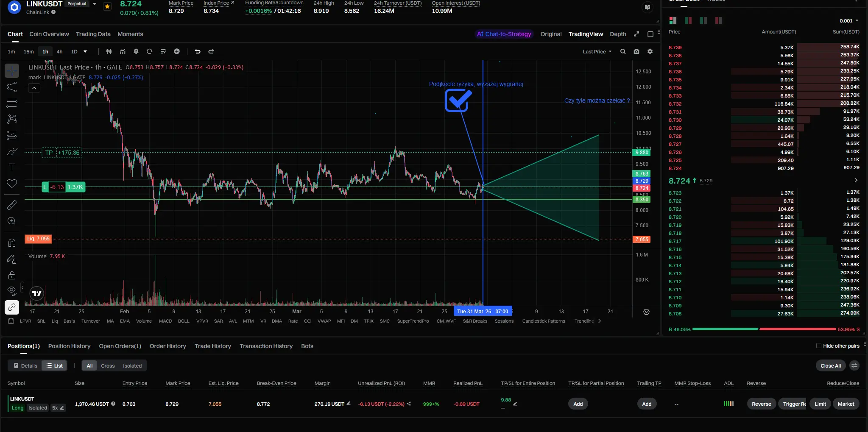Open chart settings gear
The width and height of the screenshot is (868, 432).
[x=650, y=51]
